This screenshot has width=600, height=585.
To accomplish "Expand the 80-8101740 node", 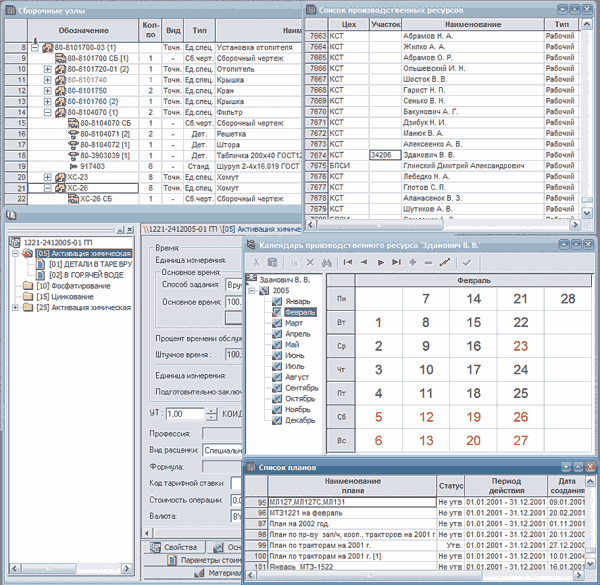I will 47,80.
